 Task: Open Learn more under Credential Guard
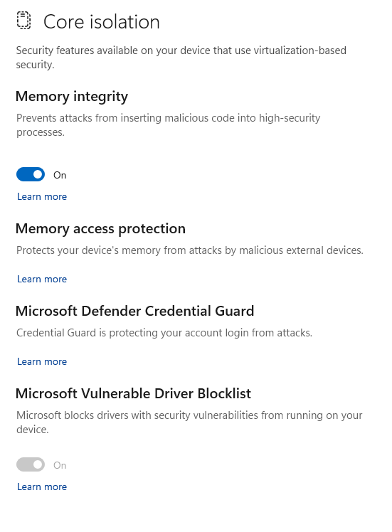click(x=42, y=361)
